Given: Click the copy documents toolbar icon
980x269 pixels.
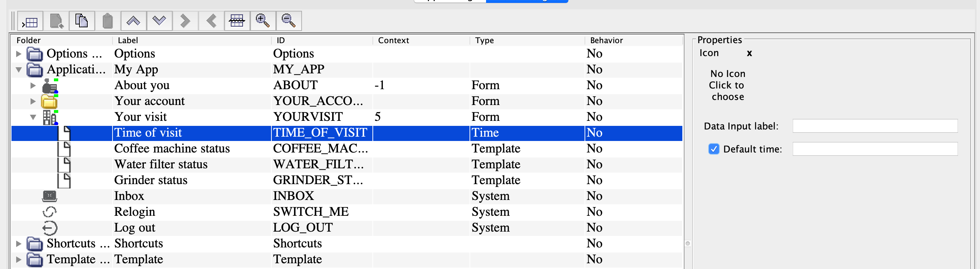Looking at the screenshot, I should [x=81, y=21].
